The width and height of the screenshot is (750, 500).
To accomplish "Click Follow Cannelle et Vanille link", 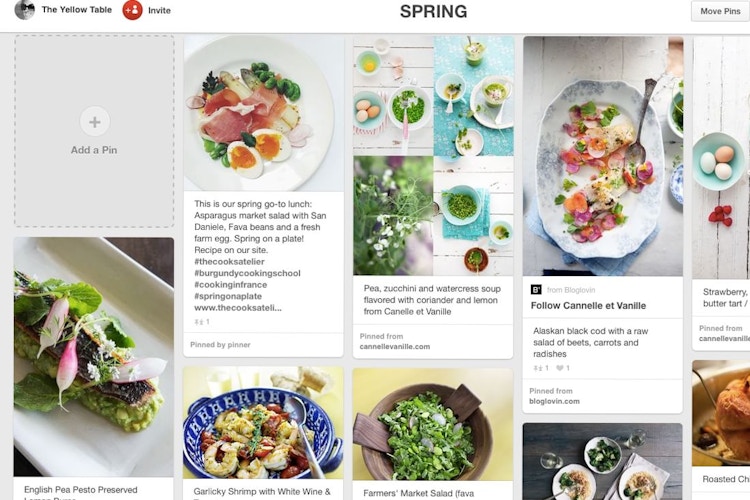I will (588, 305).
